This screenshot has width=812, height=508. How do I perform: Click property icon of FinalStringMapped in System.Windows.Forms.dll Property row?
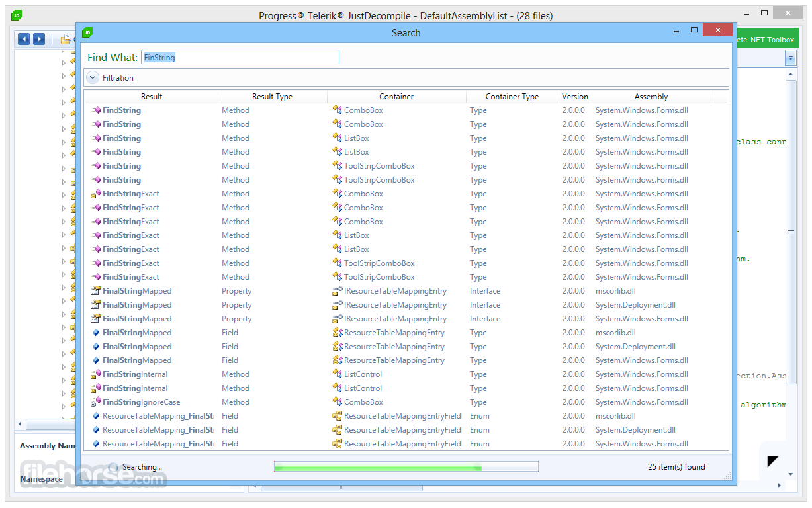(x=96, y=319)
